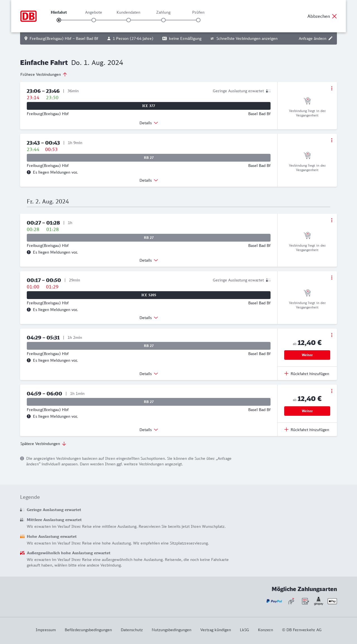
Task: Show Frühere Verbindungen
Action: (44, 74)
